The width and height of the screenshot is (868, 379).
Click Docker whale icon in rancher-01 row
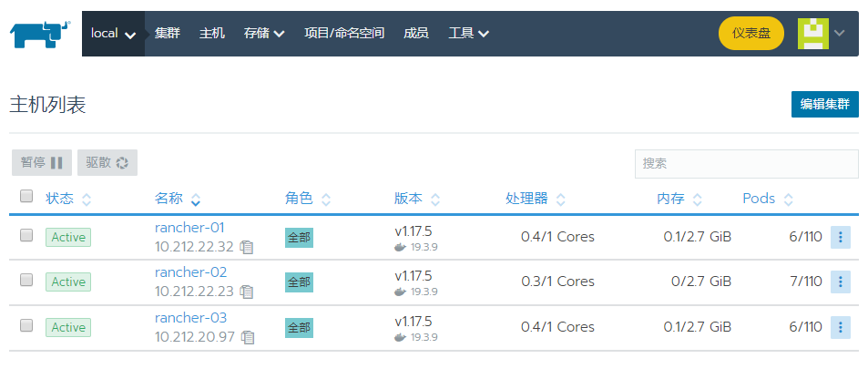click(x=400, y=247)
